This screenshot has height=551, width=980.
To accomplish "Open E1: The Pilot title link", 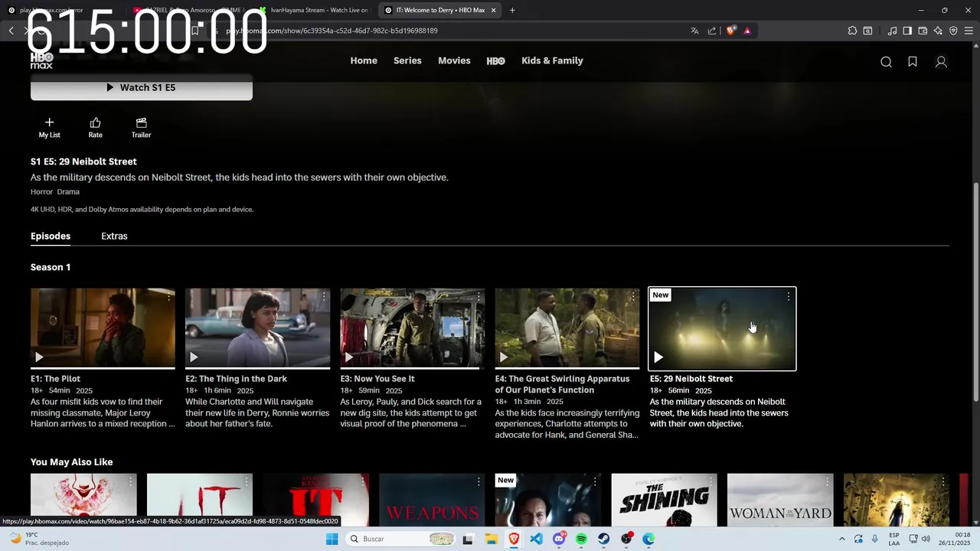I will coord(55,379).
